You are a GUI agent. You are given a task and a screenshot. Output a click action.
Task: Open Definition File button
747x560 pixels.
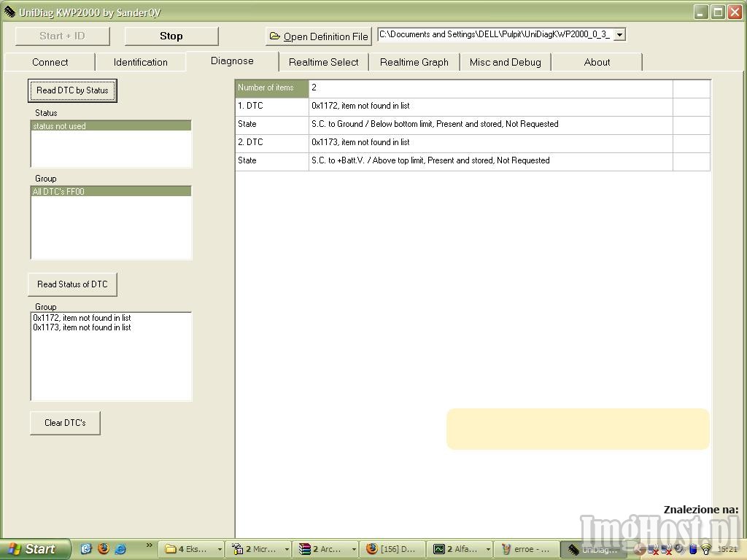click(x=318, y=36)
